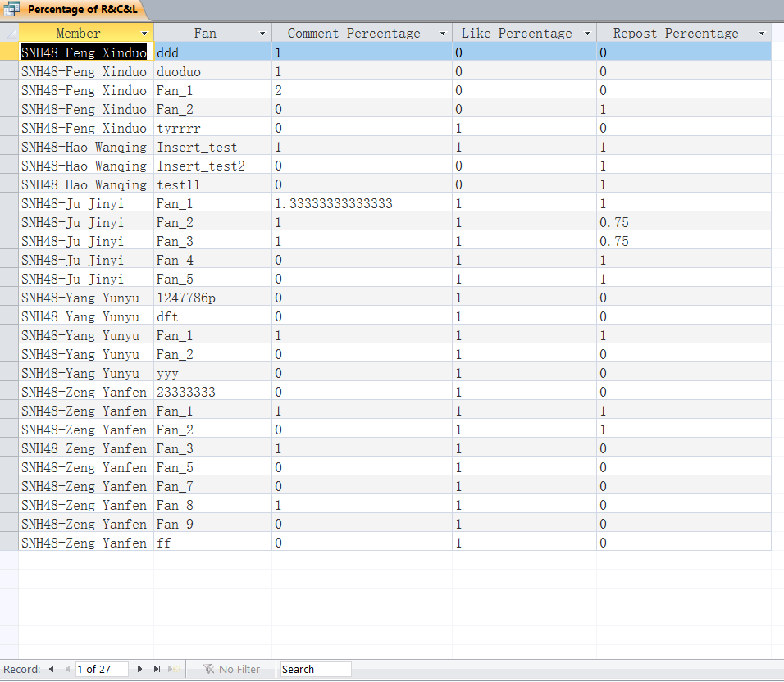Click Like Percentage 1 in tyrrrr row
The width and height of the screenshot is (784, 682).
pos(524,128)
